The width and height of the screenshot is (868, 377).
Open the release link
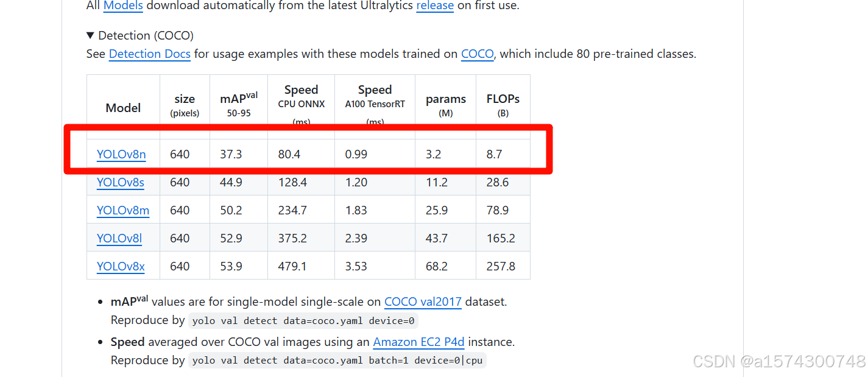(435, 6)
